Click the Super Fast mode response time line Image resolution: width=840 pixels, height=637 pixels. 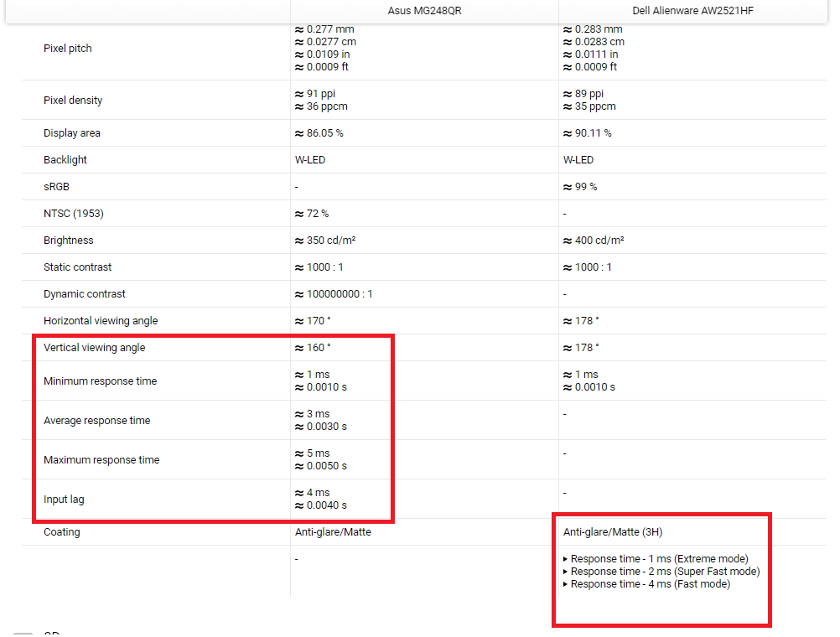point(661,571)
